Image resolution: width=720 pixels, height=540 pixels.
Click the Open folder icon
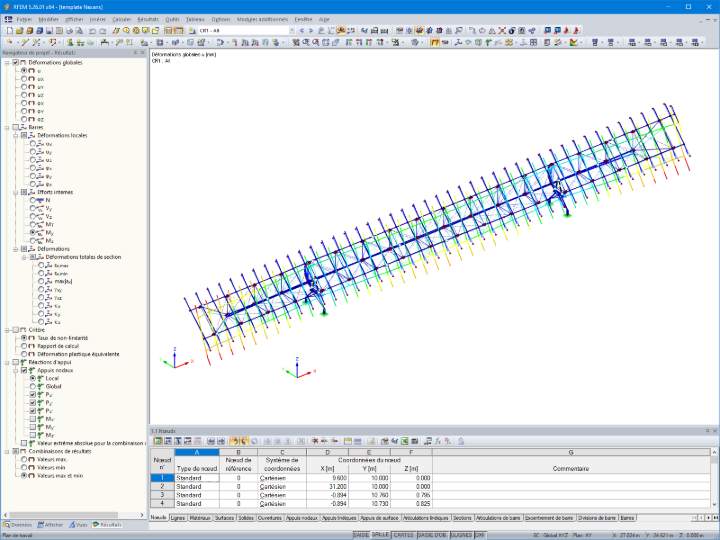pos(19,31)
